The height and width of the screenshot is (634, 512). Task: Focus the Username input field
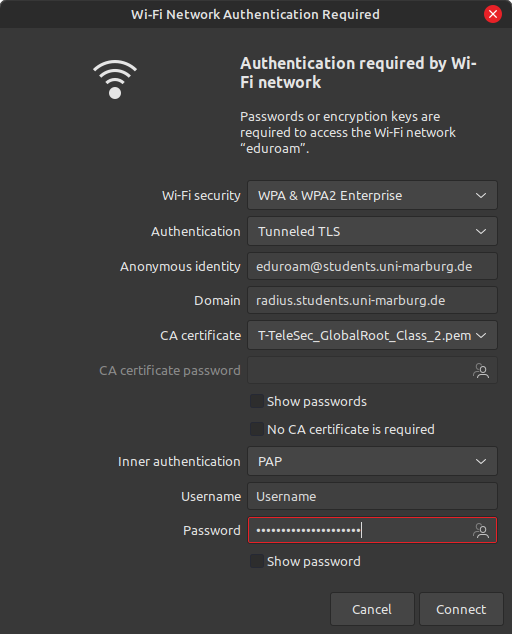coord(372,496)
